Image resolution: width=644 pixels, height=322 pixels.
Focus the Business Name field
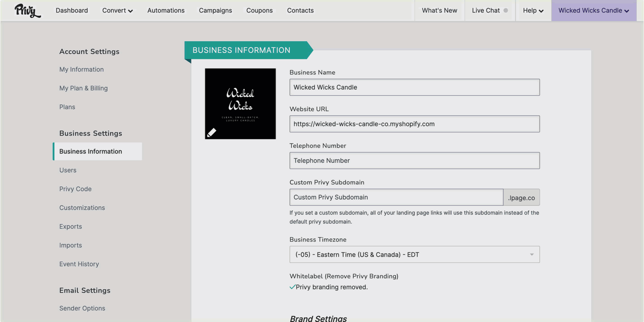[415, 87]
